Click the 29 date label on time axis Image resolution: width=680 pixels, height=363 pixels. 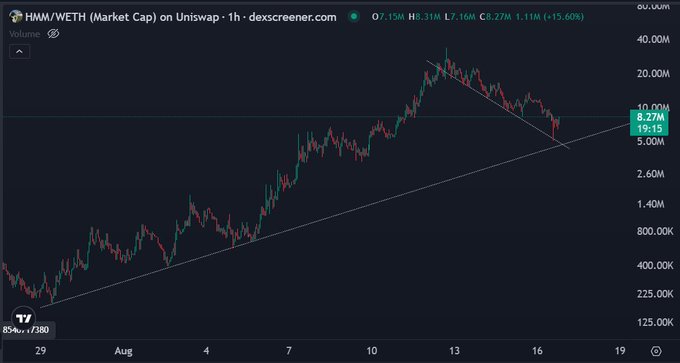point(40,350)
